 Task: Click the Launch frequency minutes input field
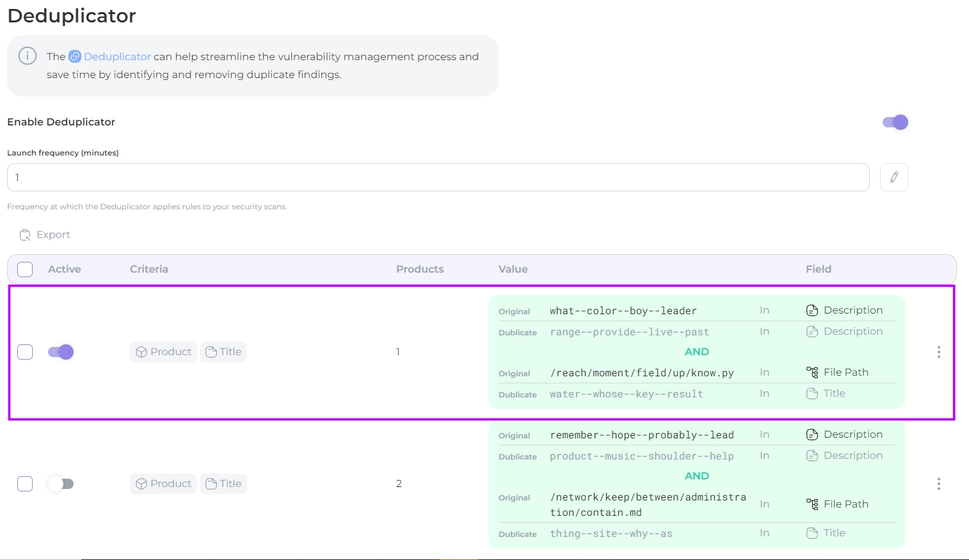[438, 177]
